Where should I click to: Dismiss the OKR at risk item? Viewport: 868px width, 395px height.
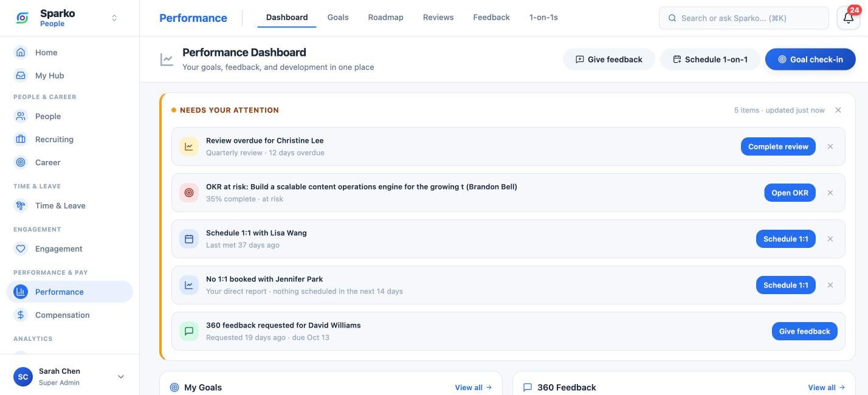(x=830, y=193)
